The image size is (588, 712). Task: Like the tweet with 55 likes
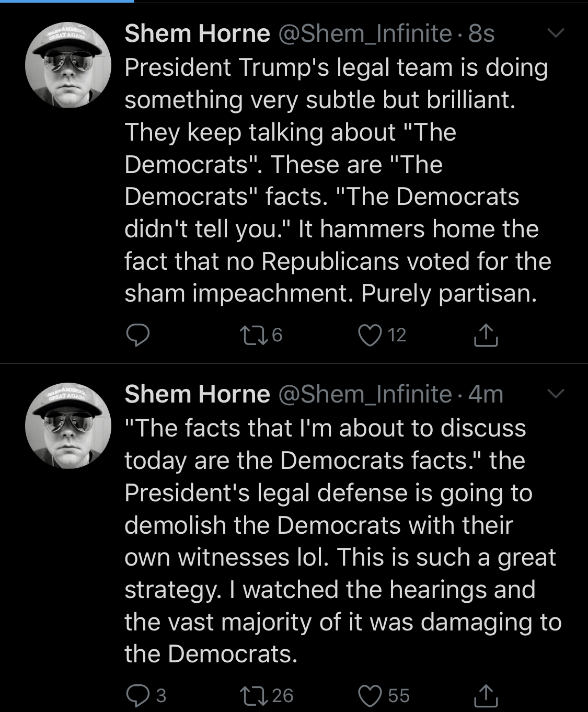click(x=370, y=695)
